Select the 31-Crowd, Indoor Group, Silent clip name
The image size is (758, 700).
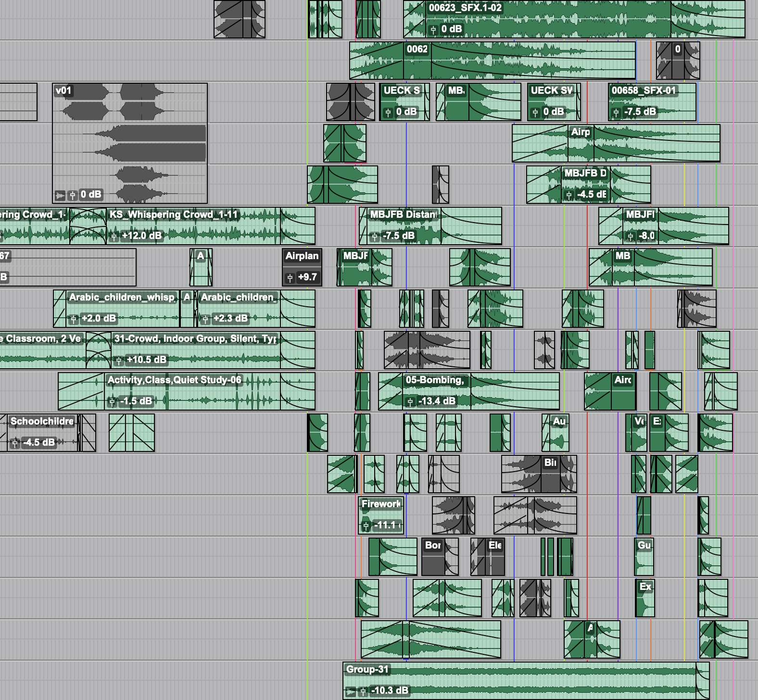pos(195,338)
